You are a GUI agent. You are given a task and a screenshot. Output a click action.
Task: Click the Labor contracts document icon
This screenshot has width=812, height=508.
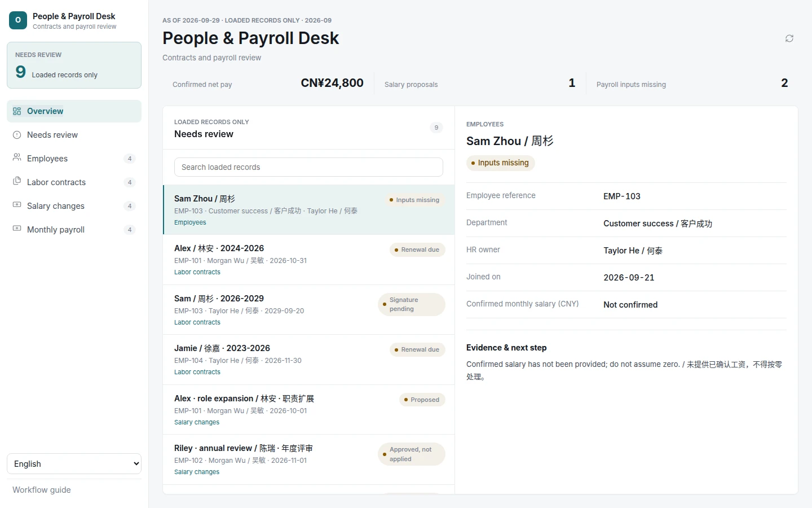[17, 182]
